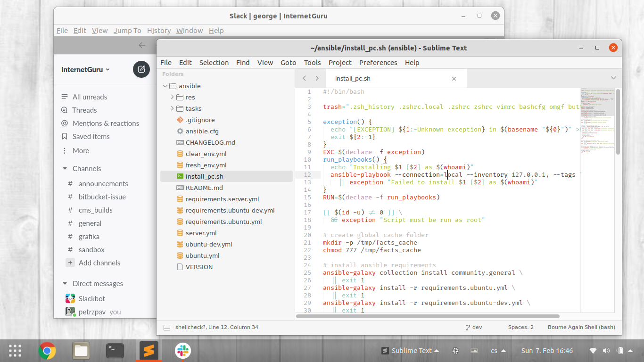
Task: Click the volume speaker icon
Action: tap(606, 351)
